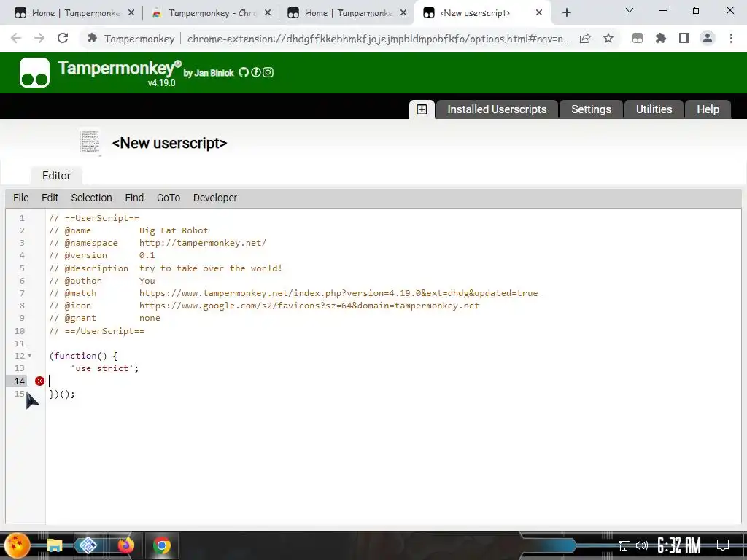Open a new browser tab
The image size is (747, 560).
click(566, 13)
